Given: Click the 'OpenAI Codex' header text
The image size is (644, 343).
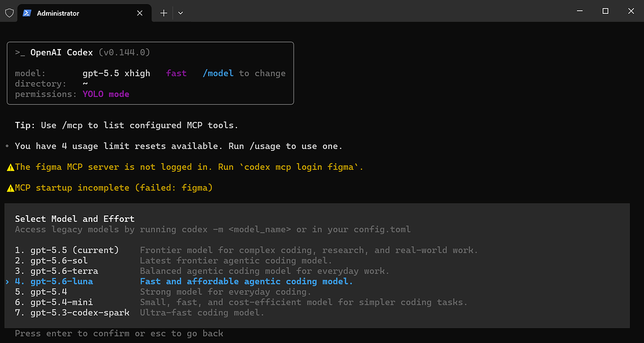Looking at the screenshot, I should point(62,53).
